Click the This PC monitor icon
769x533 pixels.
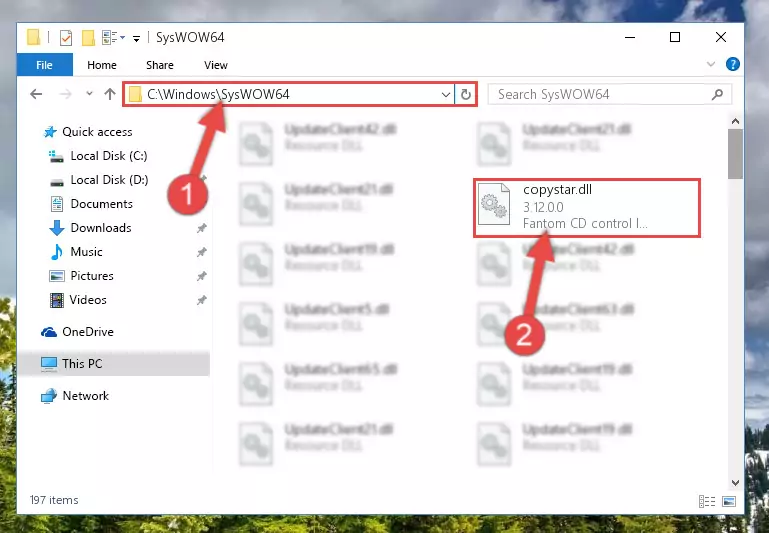(x=49, y=364)
